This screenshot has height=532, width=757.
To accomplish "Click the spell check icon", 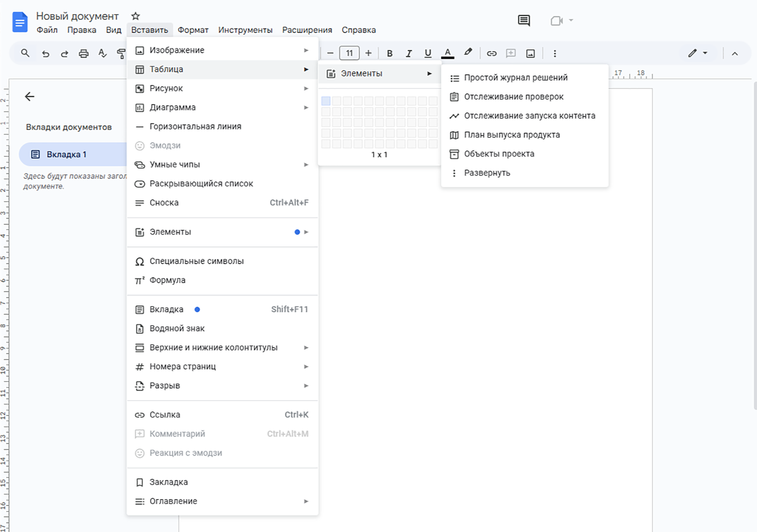I will click(x=103, y=53).
